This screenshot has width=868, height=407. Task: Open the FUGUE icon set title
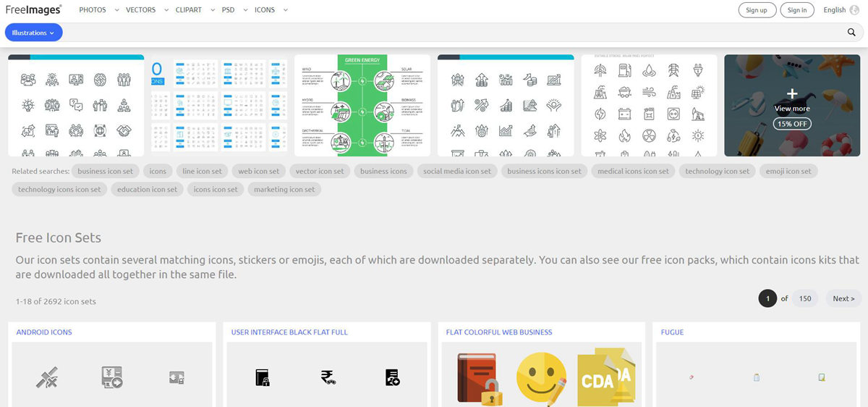tap(672, 332)
